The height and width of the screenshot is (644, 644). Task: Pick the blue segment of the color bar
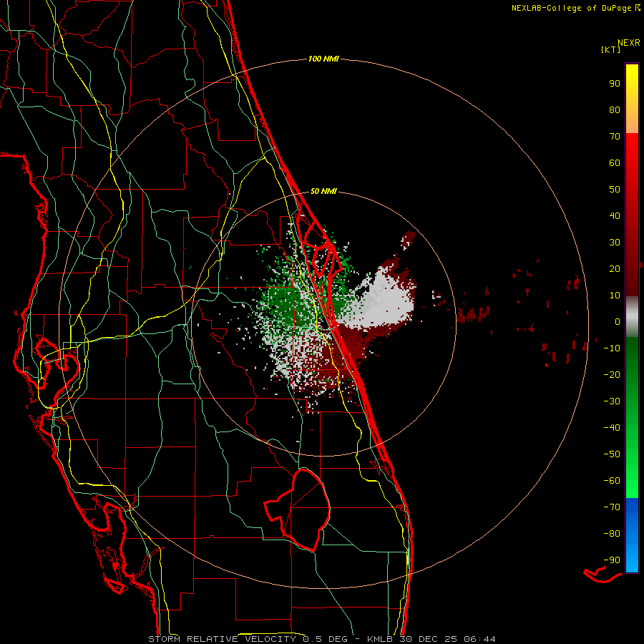click(x=632, y=535)
